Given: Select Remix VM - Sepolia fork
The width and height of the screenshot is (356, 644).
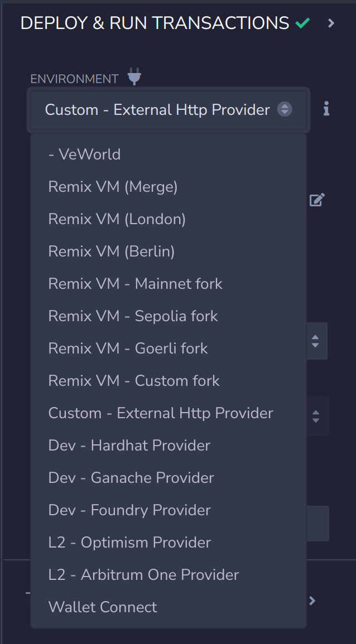Looking at the screenshot, I should click(133, 316).
